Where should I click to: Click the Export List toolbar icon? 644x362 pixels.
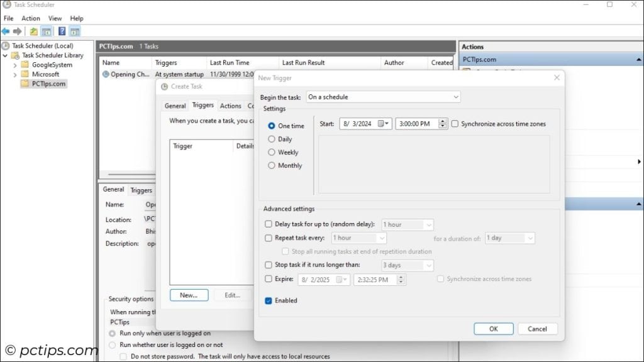tap(34, 31)
